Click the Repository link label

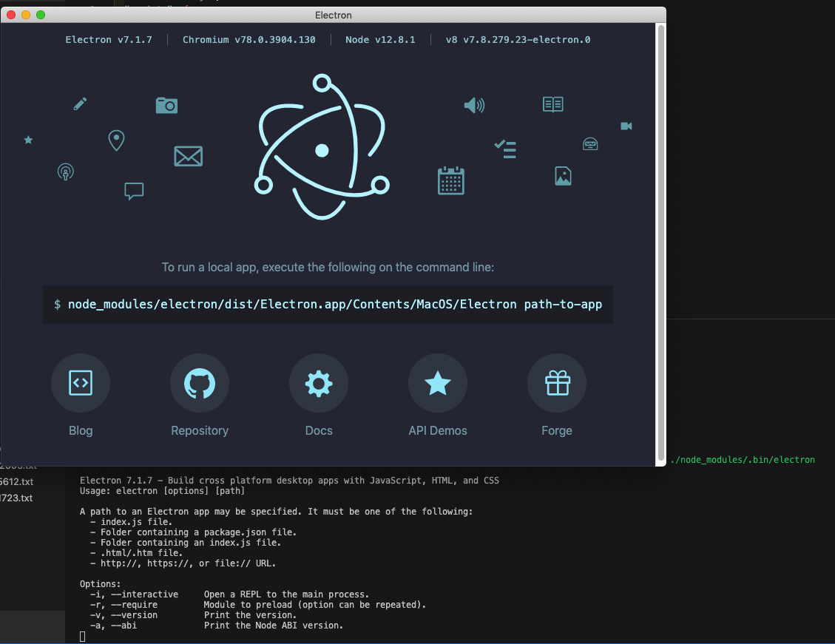coord(200,430)
